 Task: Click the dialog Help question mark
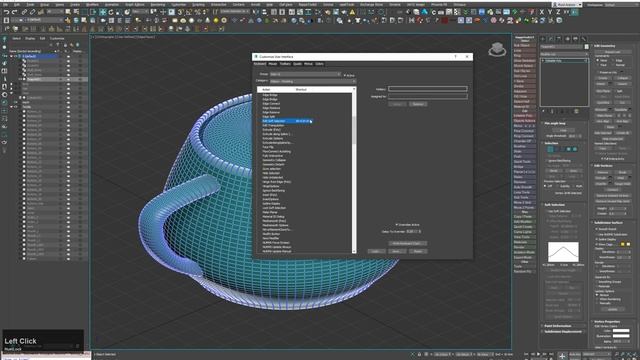click(x=456, y=56)
